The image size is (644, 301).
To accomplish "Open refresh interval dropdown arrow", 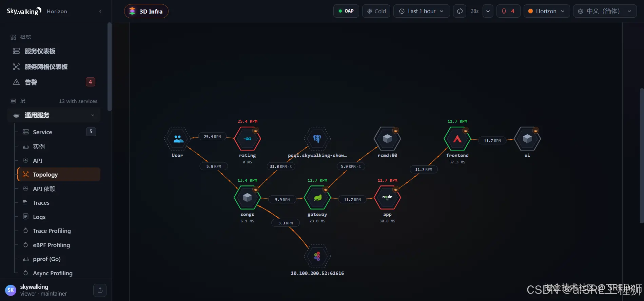I will coord(488,11).
